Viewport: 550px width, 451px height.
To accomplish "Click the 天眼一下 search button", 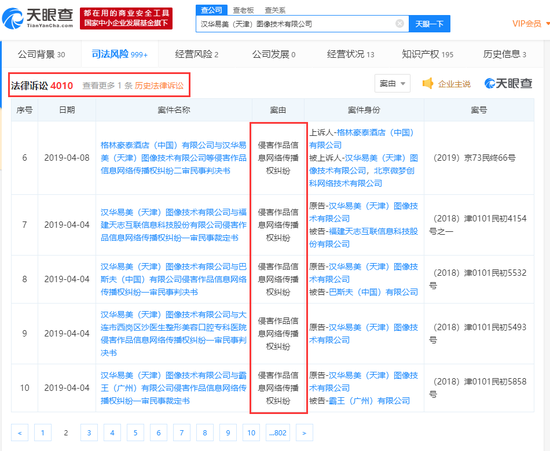I will tap(429, 23).
